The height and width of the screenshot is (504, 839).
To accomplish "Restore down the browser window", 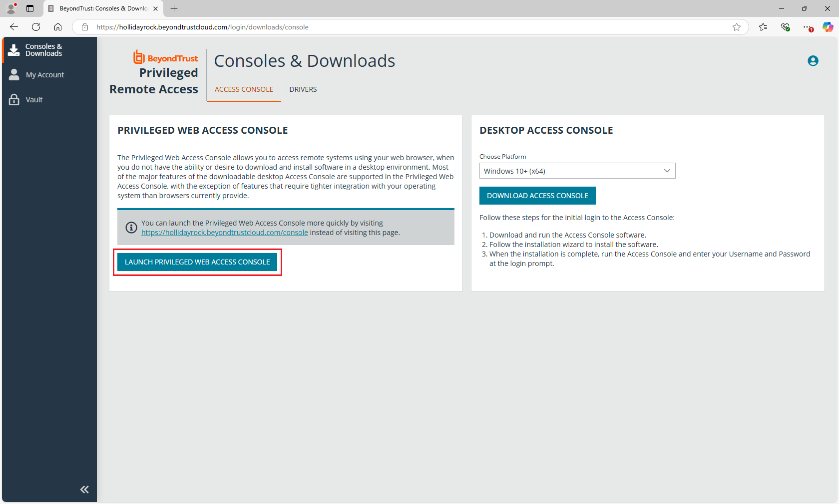I will pos(805,8).
